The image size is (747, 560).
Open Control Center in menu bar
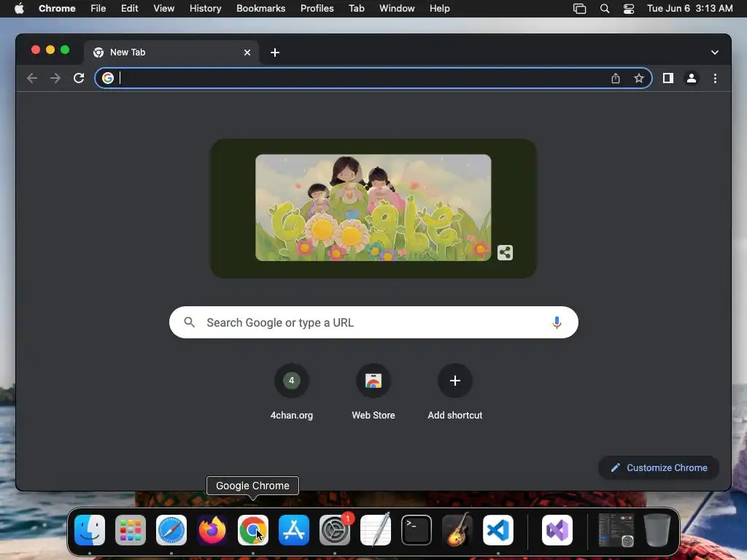tap(629, 9)
